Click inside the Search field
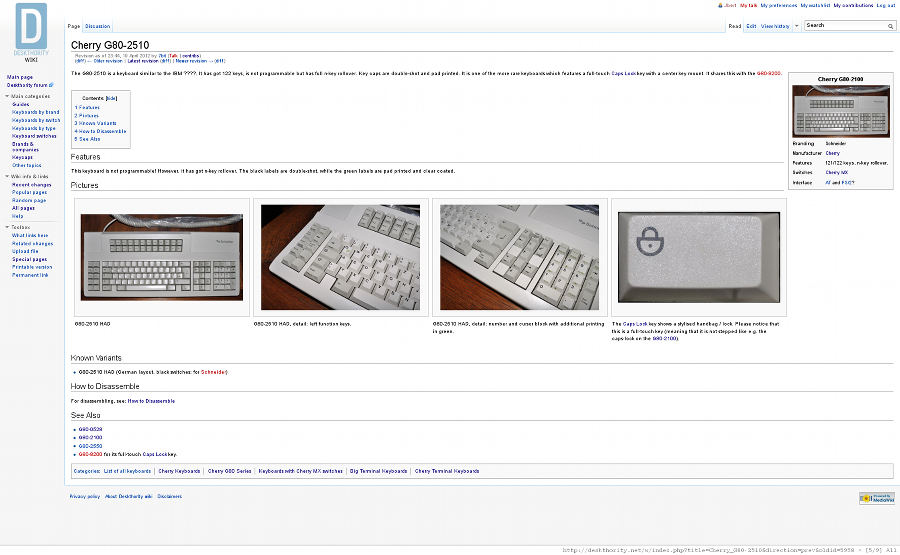900x555 pixels. pyautogui.click(x=846, y=26)
